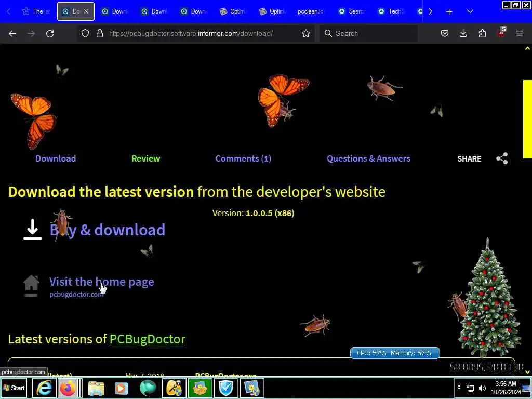Click the wrench tools taskbar icon
532x399 pixels.
[174, 388]
